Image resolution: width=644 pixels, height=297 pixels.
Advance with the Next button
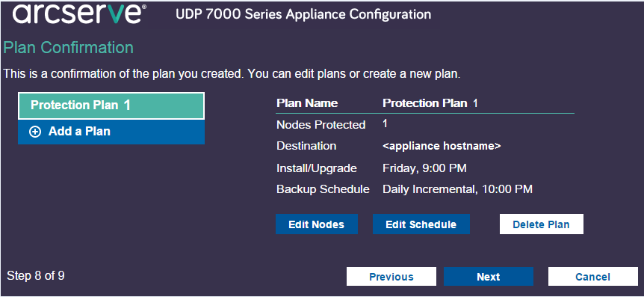click(x=489, y=277)
